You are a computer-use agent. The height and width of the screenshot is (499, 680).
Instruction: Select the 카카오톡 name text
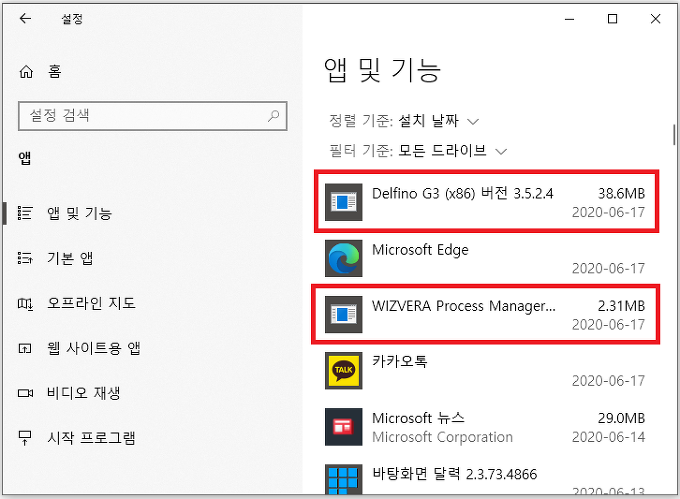(x=400, y=361)
